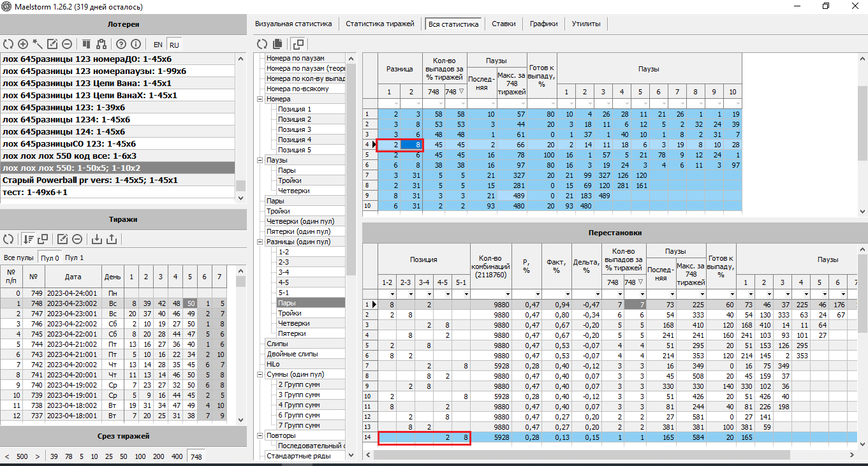This screenshot has width=868, height=466.
Task: Open filter dropdown under Кол-во комбинаций
Action: 506,294
